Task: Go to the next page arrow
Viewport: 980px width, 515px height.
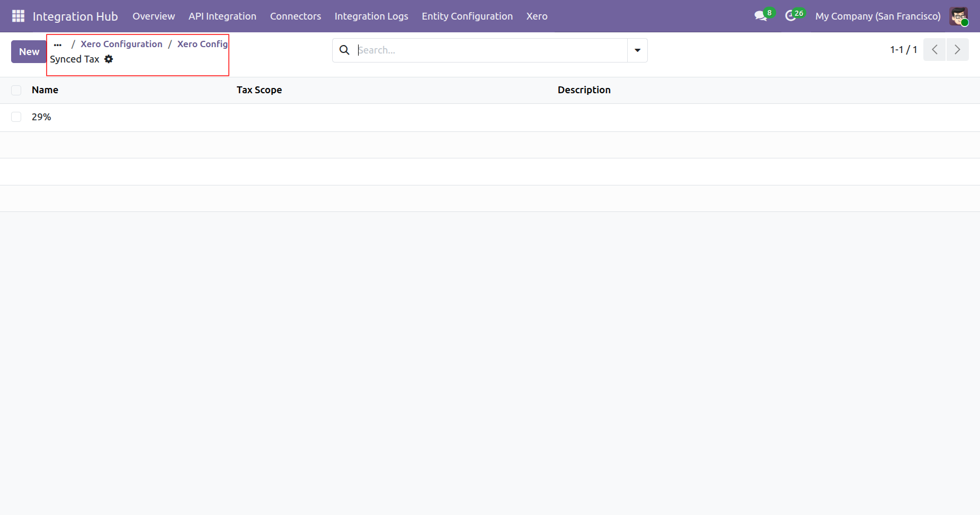Action: click(957, 49)
